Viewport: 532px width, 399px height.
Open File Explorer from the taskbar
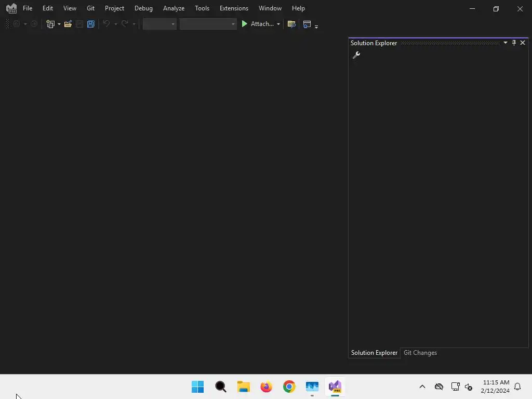(x=243, y=387)
